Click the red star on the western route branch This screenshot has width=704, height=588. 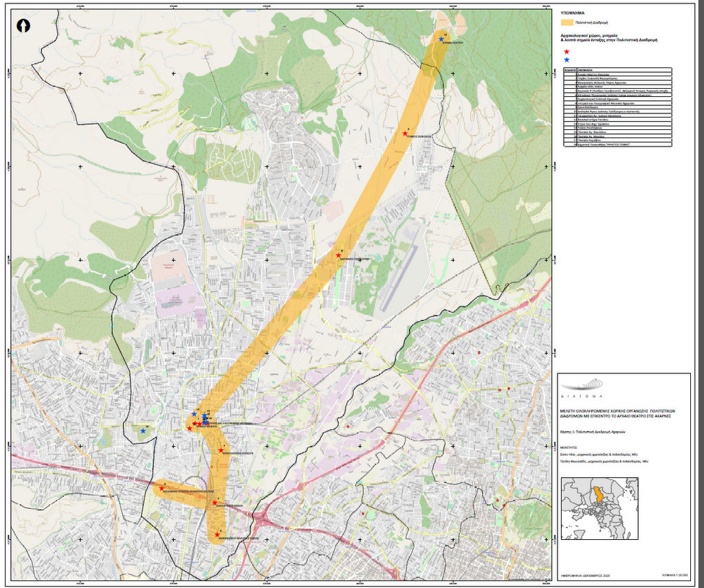[x=162, y=488]
